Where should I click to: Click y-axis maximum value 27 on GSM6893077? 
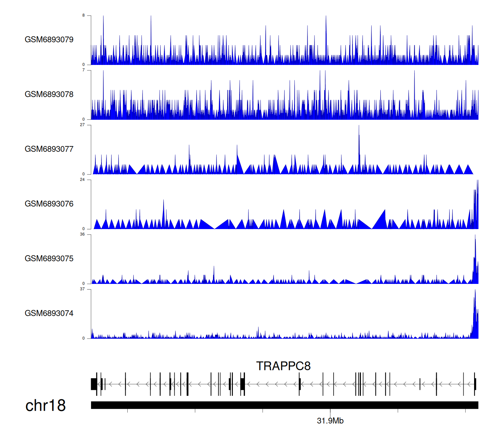pos(82,125)
